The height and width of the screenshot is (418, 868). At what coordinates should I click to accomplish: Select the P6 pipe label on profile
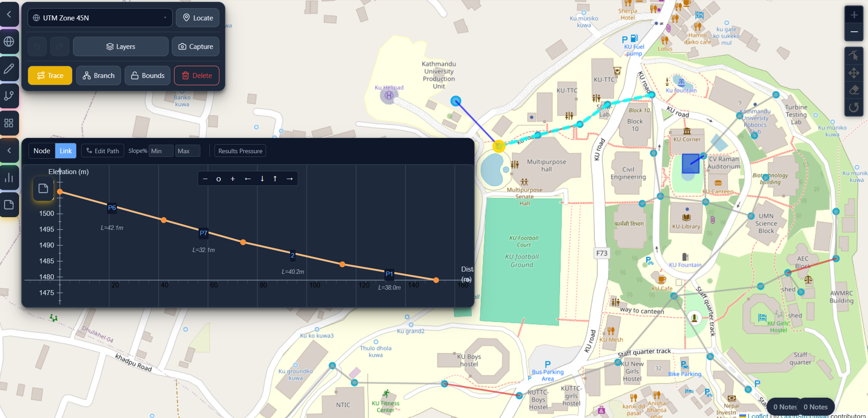112,208
